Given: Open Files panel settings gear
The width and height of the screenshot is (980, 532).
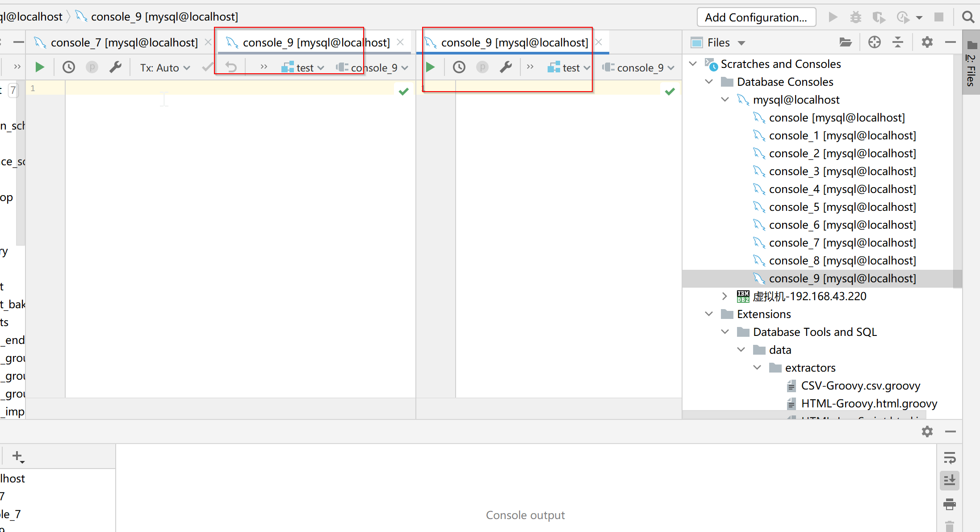Looking at the screenshot, I should tap(927, 42).
